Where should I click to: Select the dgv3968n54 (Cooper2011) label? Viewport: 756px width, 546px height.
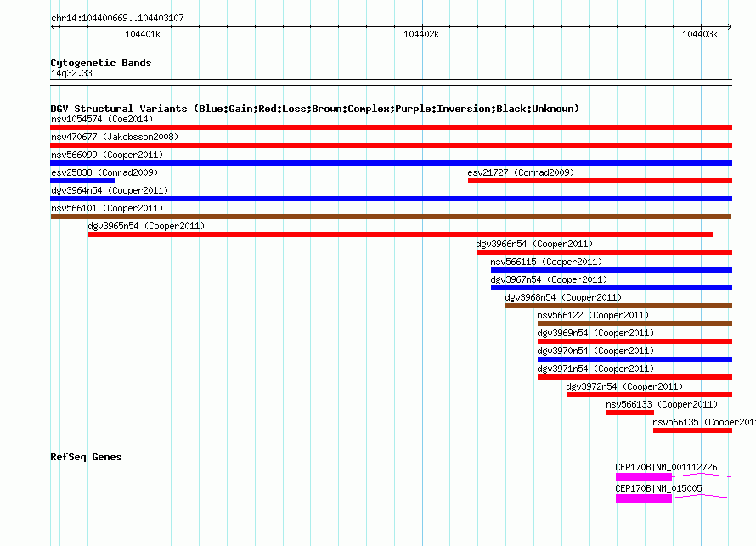coord(564,297)
